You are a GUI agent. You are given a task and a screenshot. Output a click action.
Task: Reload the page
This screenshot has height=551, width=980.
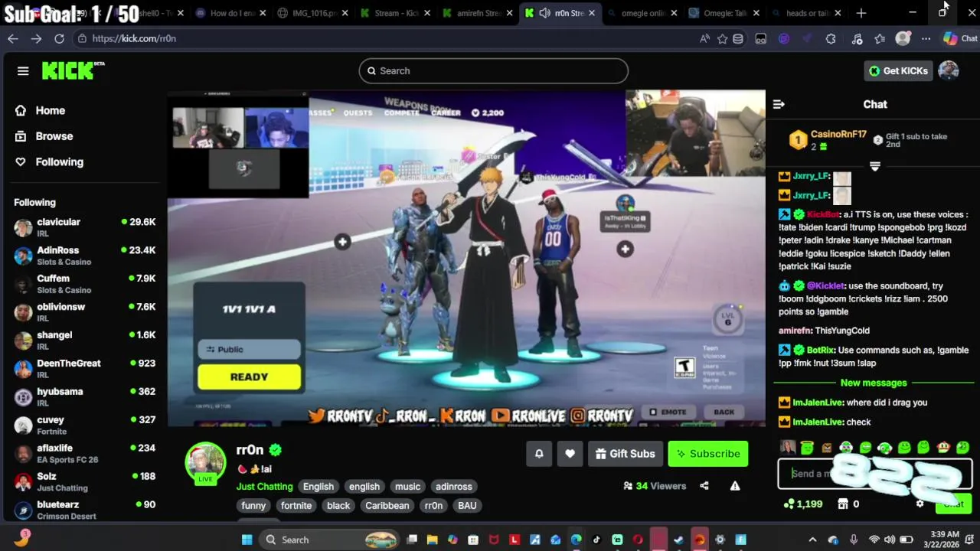pos(59,38)
